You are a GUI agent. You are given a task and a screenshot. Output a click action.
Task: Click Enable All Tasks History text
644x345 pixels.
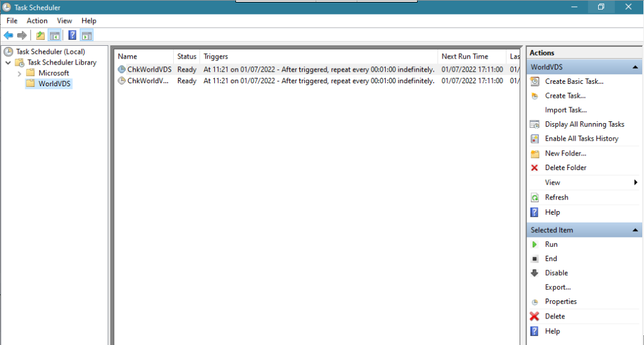tap(582, 139)
